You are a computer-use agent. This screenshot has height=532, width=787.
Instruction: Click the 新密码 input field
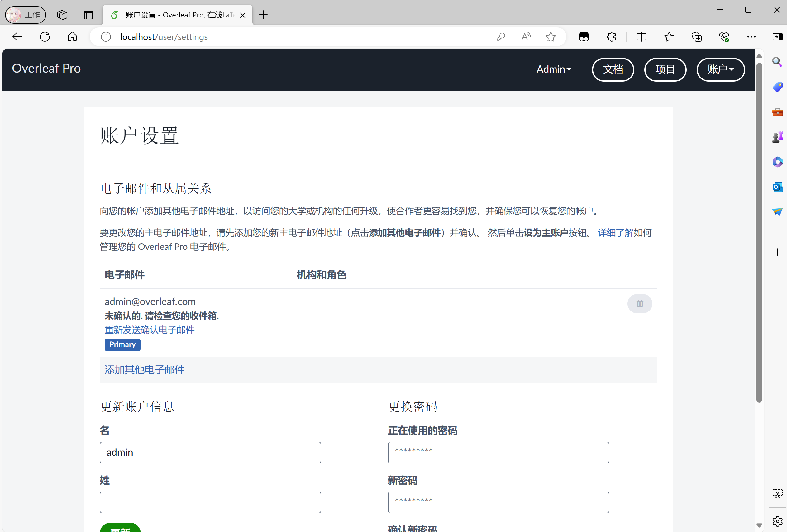498,502
